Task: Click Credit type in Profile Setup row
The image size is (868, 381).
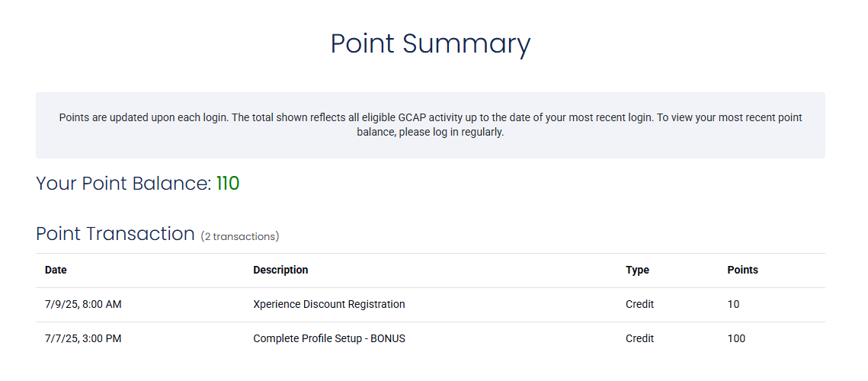Action: click(x=639, y=338)
